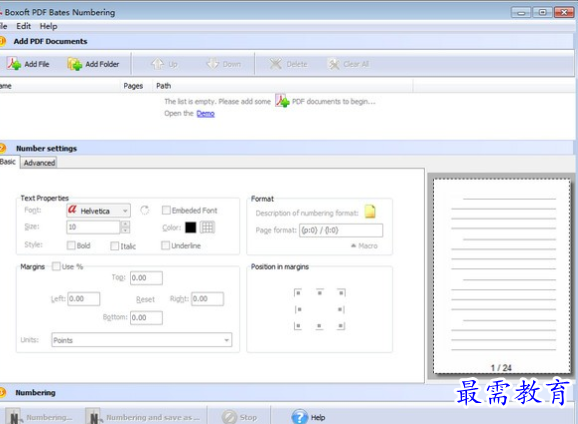Click the Delete toolbar button
The image size is (578, 424).
coord(288,64)
